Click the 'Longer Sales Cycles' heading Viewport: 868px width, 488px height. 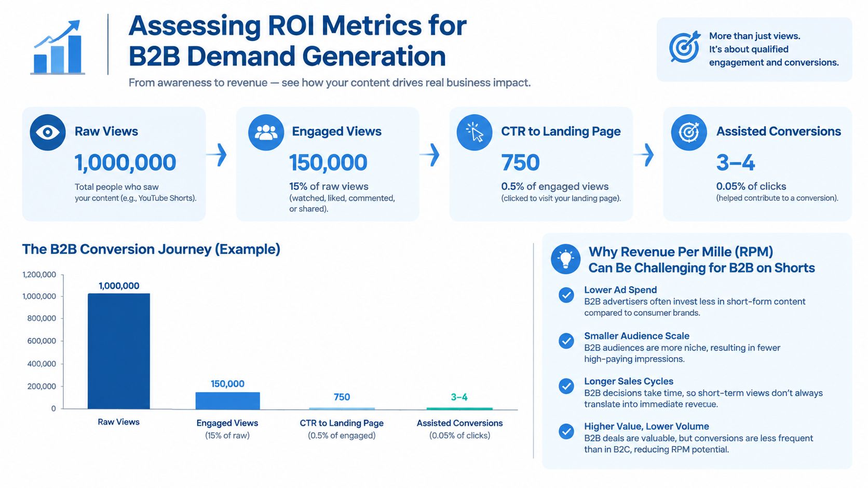click(x=629, y=381)
